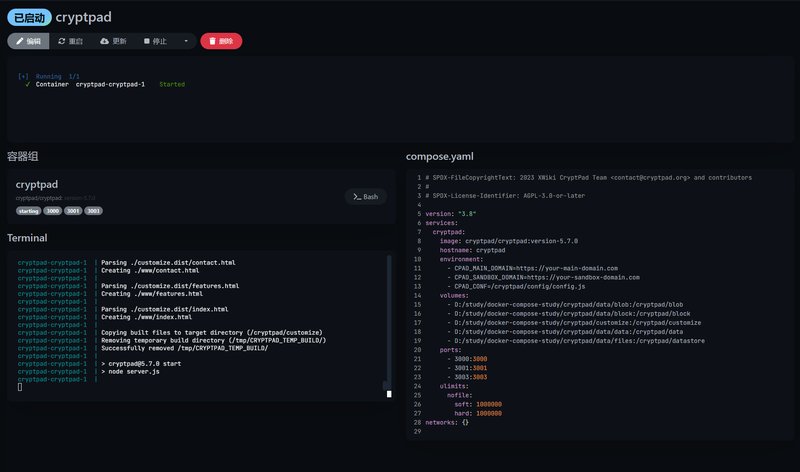Click the 'version: "3.8"' line in compose.yaml
800x472 pixels.
click(451, 214)
